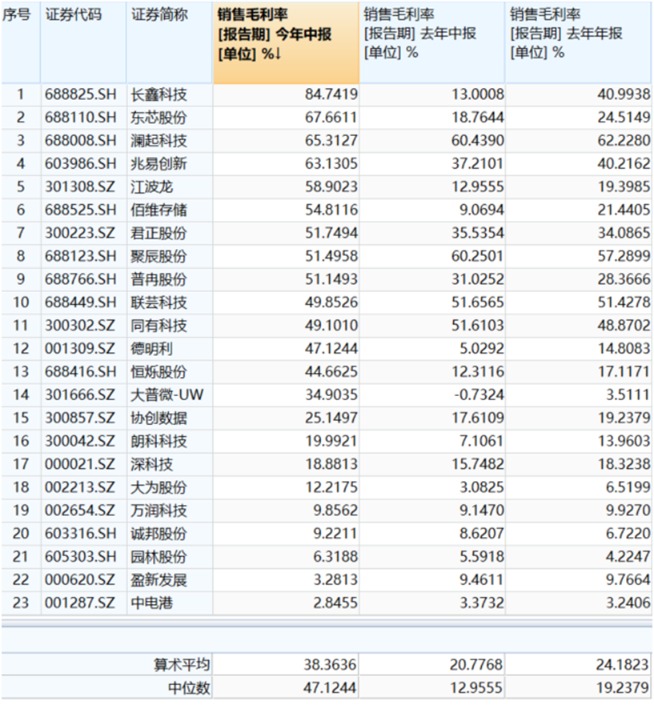Select the stock name 佰维存储
This screenshot has width=654, height=705.
point(159,210)
